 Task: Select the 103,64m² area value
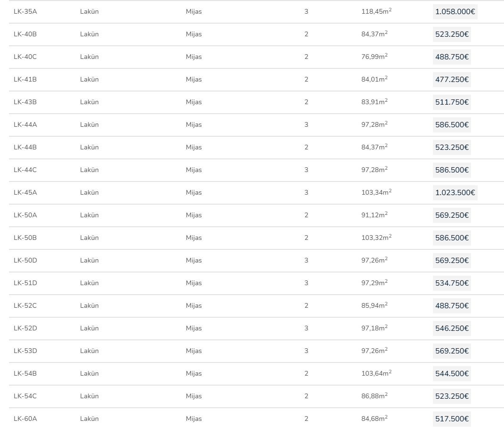click(x=376, y=374)
